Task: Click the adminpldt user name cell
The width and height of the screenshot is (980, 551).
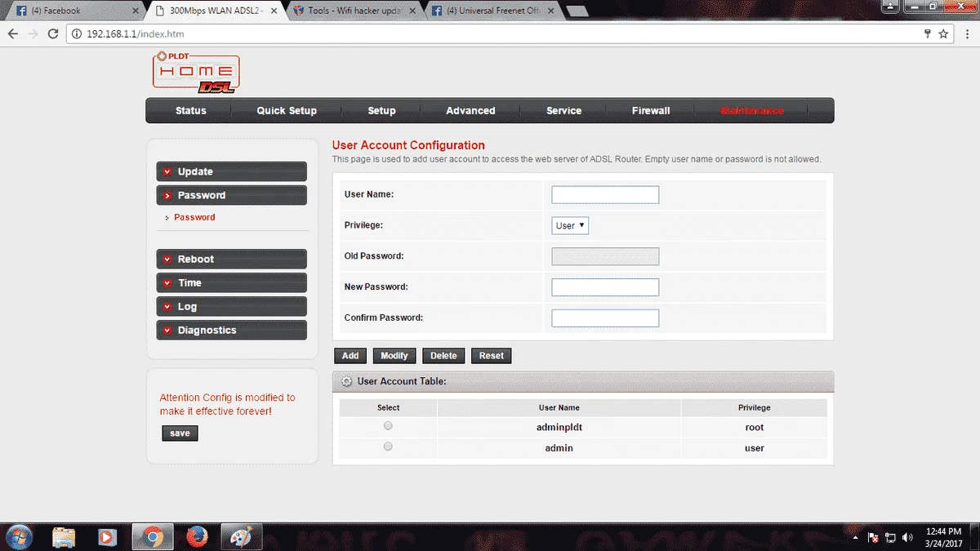Action: tap(559, 427)
